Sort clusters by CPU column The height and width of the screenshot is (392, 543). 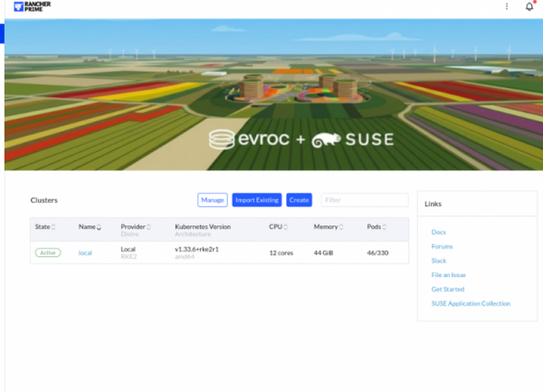[x=279, y=227]
